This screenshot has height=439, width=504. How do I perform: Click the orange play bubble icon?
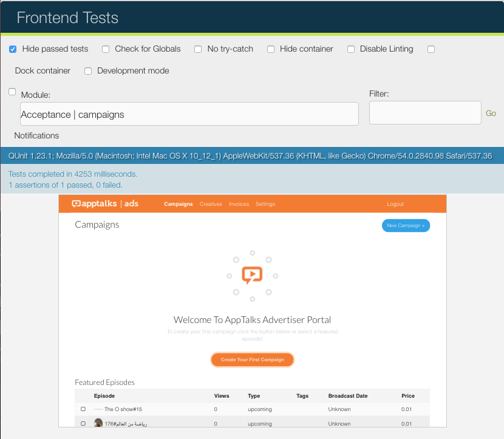pos(252,275)
